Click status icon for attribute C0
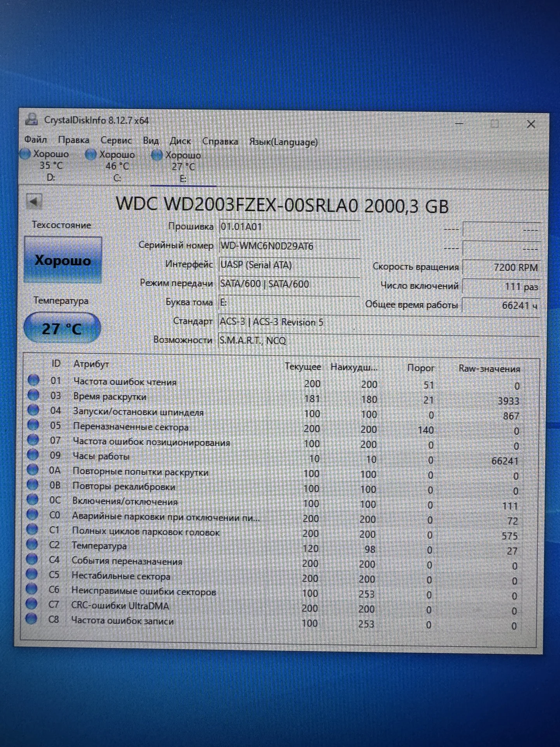The width and height of the screenshot is (560, 747). 32,514
